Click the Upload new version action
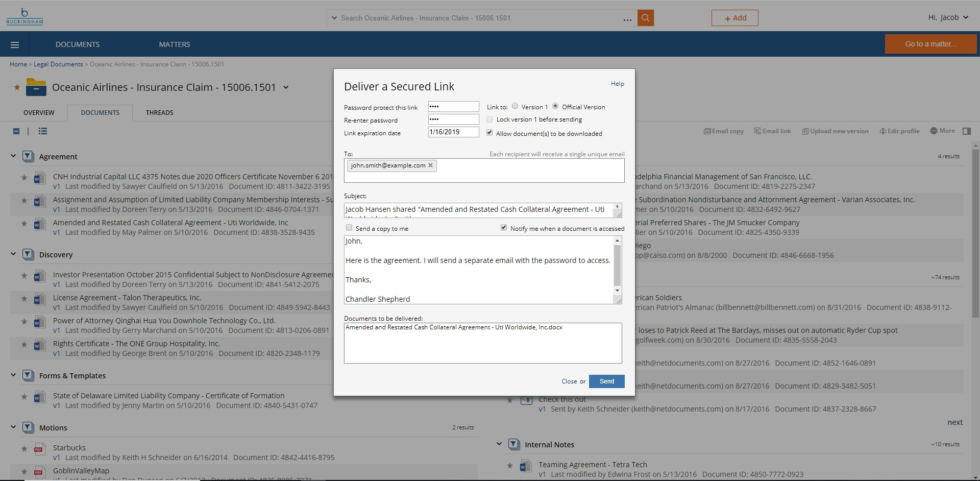The height and width of the screenshot is (481, 980). [x=835, y=131]
